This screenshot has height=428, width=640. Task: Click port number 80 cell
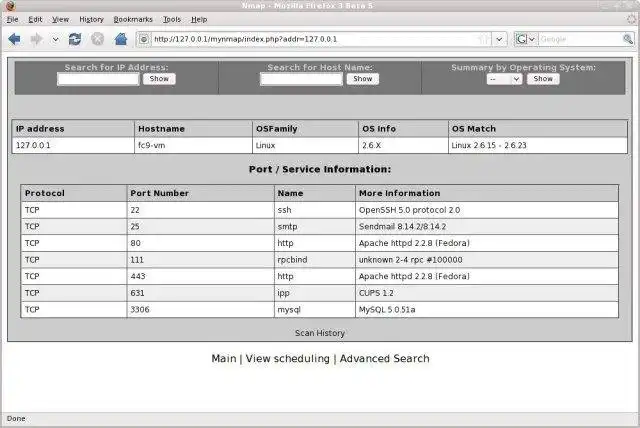pyautogui.click(x=200, y=243)
